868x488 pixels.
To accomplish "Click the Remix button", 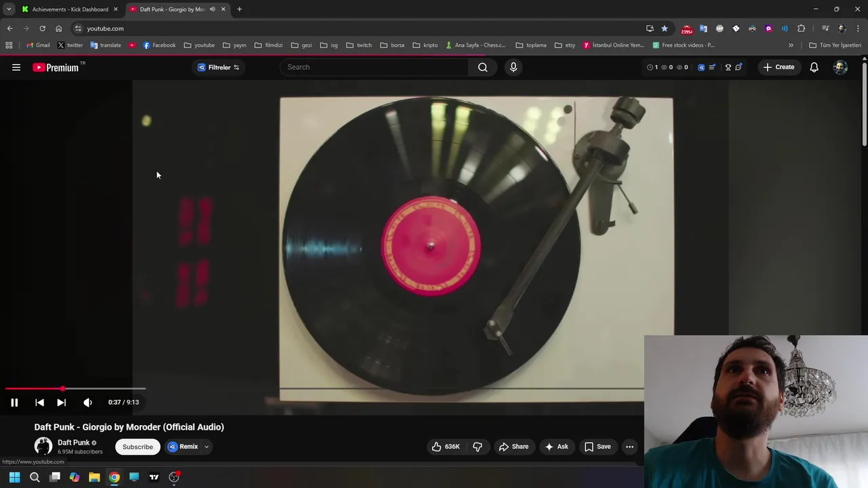I will 183,447.
